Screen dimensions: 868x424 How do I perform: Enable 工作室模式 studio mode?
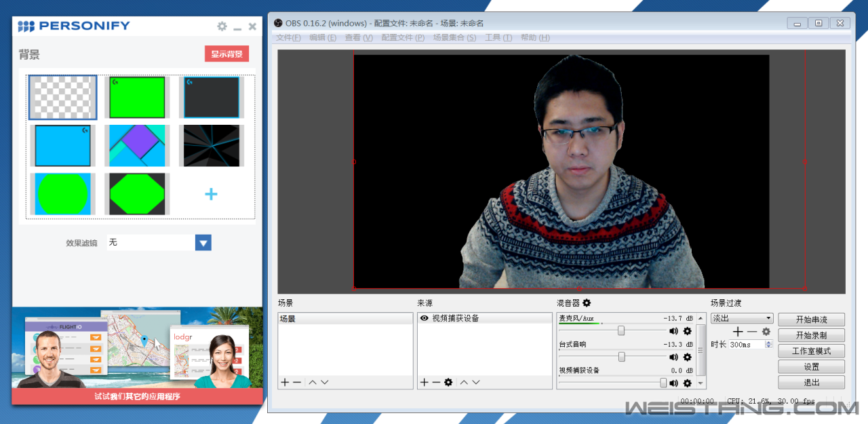coord(811,351)
